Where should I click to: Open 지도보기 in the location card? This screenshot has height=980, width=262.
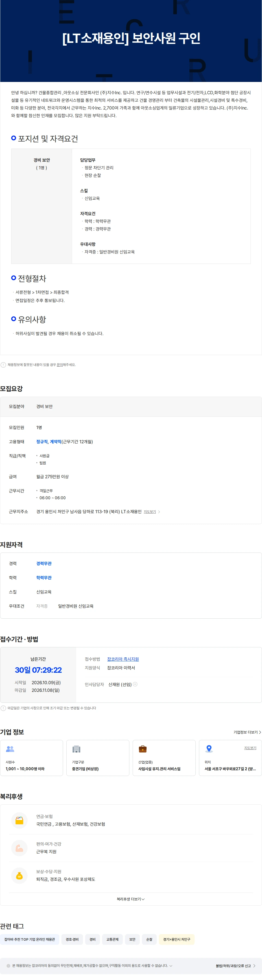[250, 748]
